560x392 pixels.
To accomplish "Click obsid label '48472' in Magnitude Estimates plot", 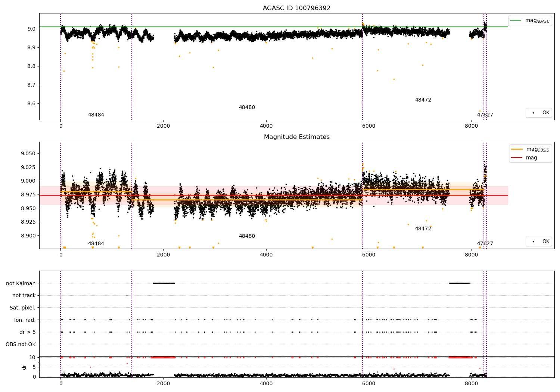I will [423, 229].
